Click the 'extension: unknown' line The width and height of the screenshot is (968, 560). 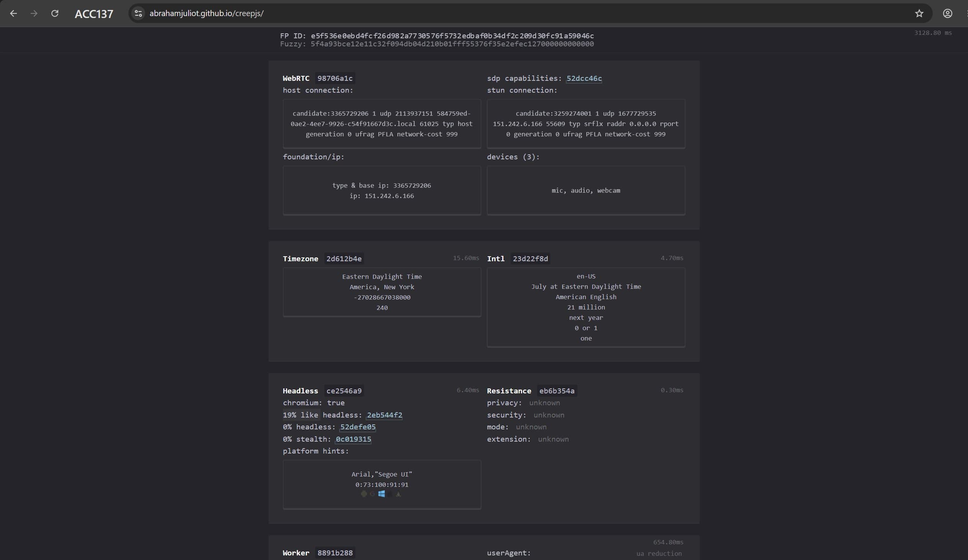coord(528,439)
